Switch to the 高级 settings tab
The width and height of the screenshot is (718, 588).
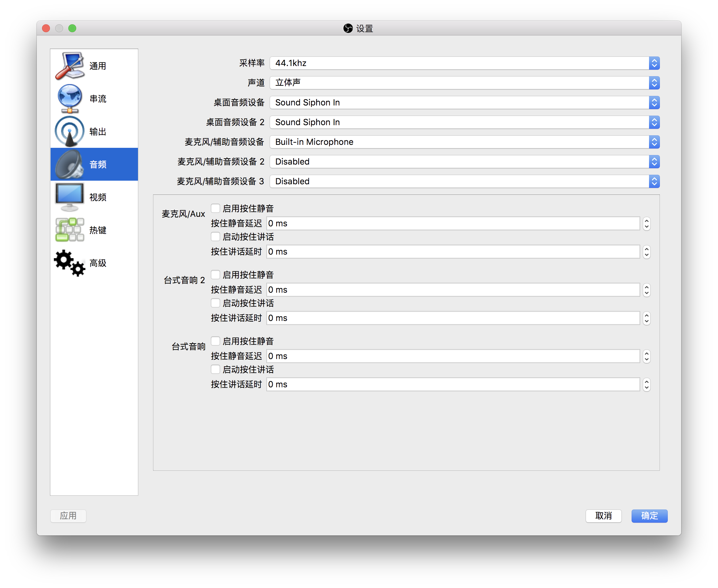(94, 263)
